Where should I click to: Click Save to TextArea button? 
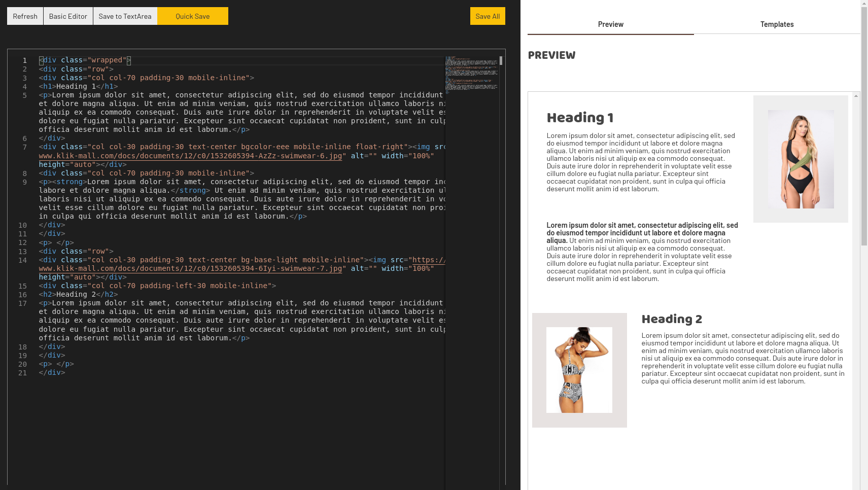tap(125, 16)
